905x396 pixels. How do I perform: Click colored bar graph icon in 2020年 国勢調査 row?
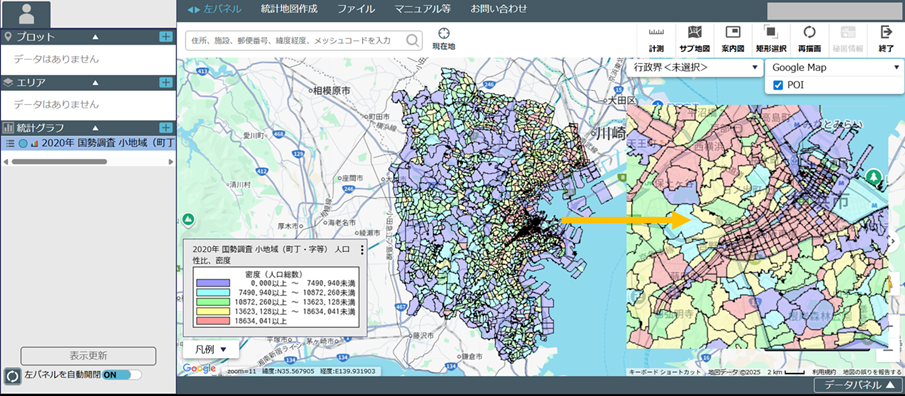34,143
